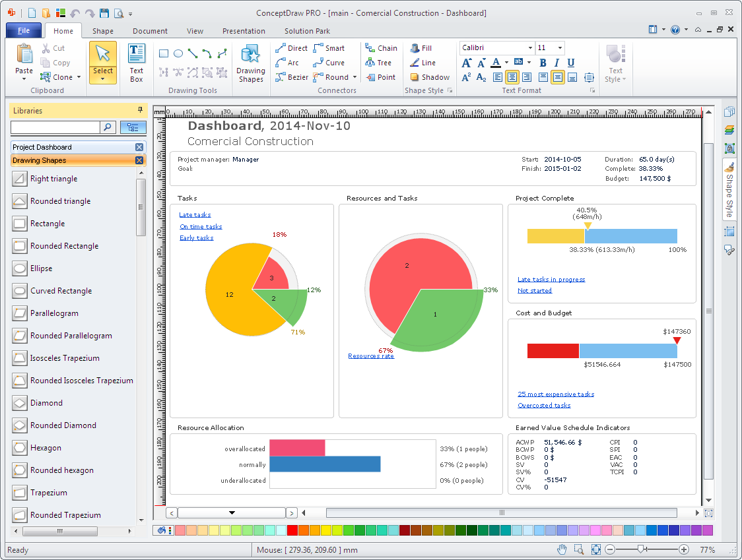742x560 pixels.
Task: Toggle Italic text formatting
Action: click(557, 63)
